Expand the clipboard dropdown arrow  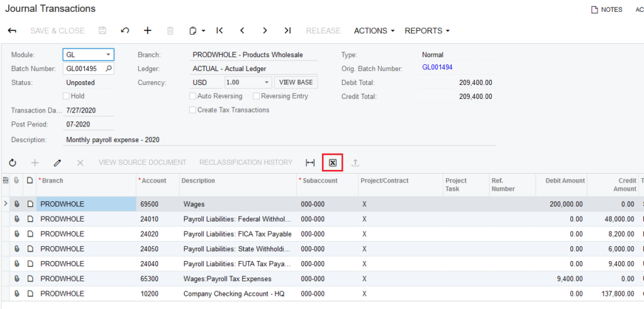pos(204,31)
